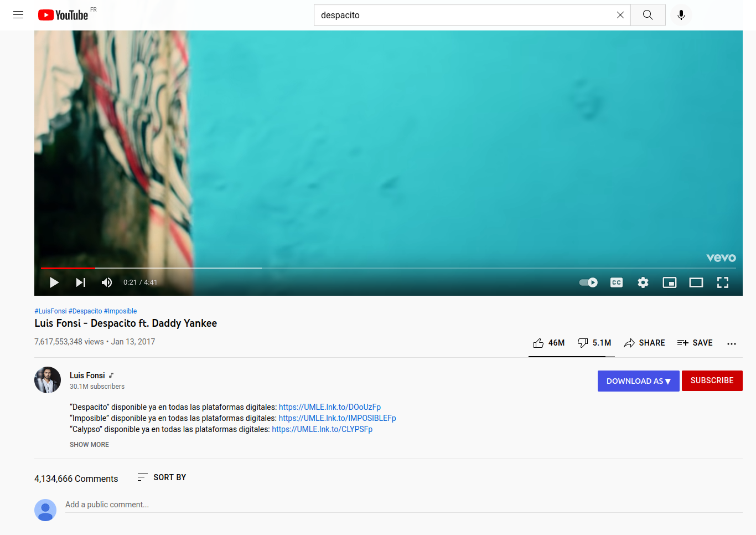
Task: Click the video title text
Action: point(126,323)
